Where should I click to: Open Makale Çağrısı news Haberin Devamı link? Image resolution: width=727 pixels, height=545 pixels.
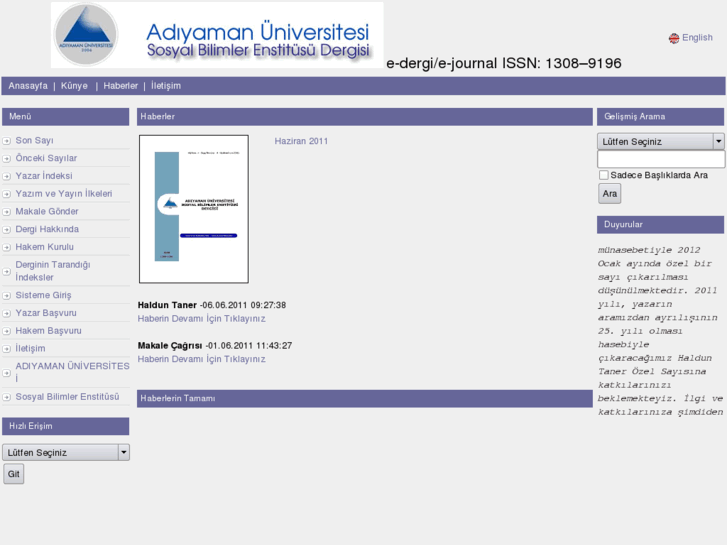201,359
